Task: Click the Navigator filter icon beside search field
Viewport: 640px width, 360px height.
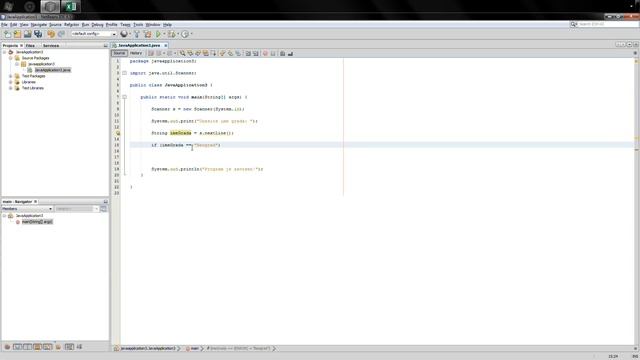Action: coord(103,209)
